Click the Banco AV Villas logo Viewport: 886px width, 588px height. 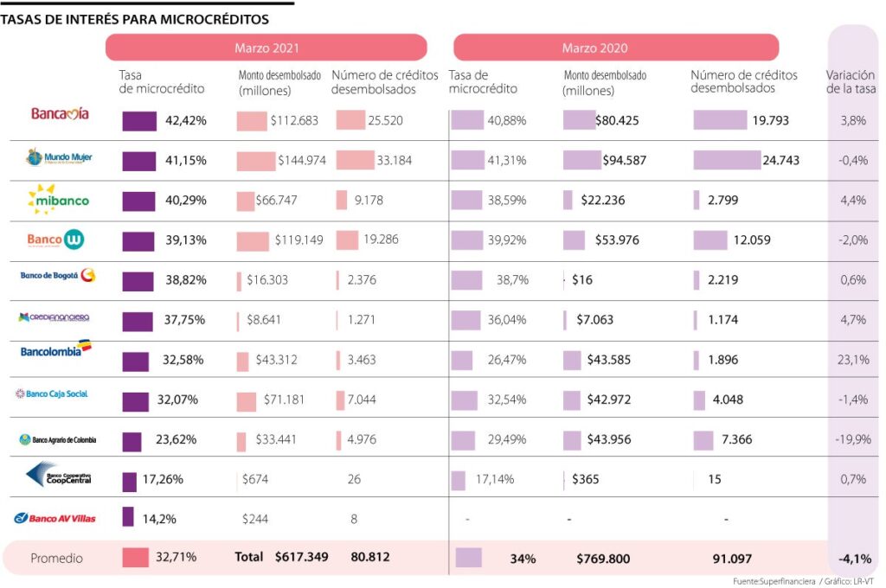click(x=55, y=518)
